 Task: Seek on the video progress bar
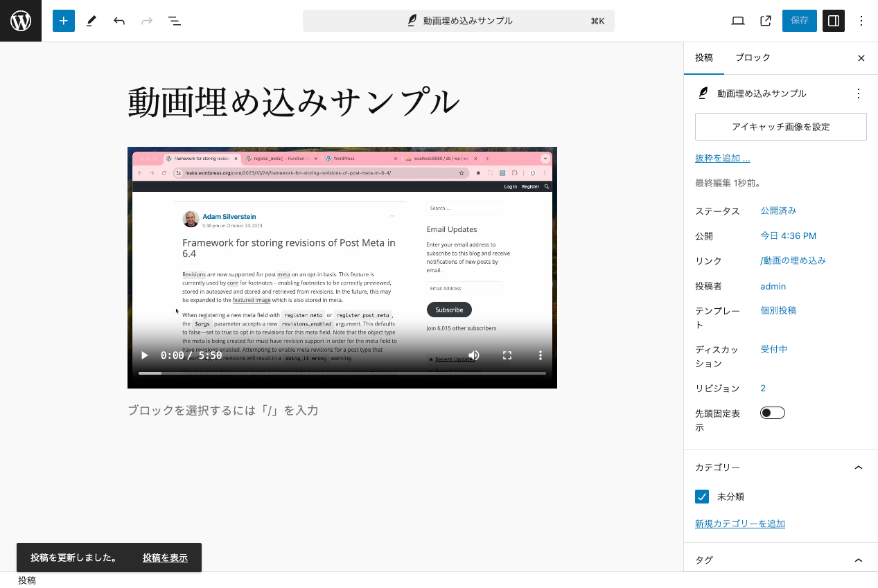click(342, 373)
